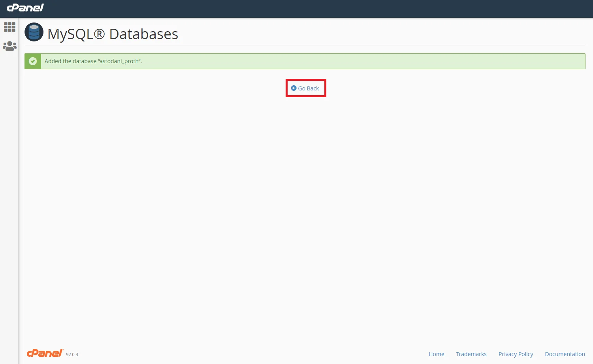Click the orange cPanel logo in the footer
Image resolution: width=593 pixels, height=364 pixels.
pos(45,353)
